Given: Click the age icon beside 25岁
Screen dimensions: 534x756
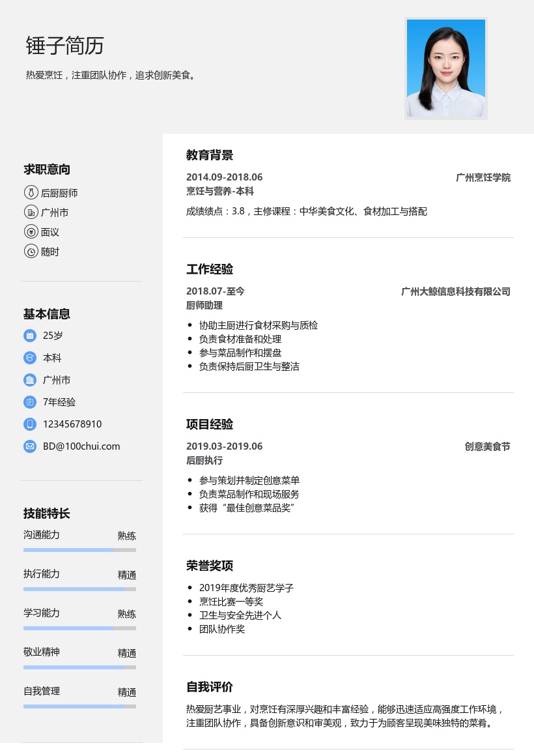Looking at the screenshot, I should (30, 336).
